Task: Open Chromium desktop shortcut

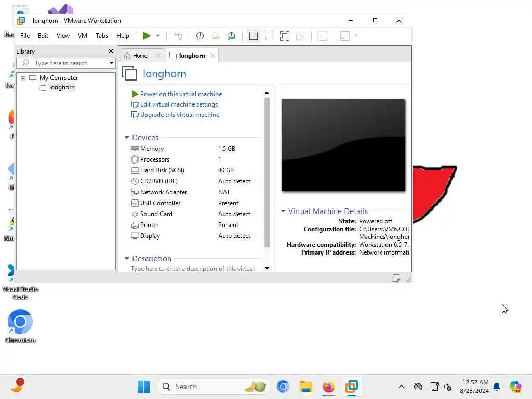Action: click(20, 326)
